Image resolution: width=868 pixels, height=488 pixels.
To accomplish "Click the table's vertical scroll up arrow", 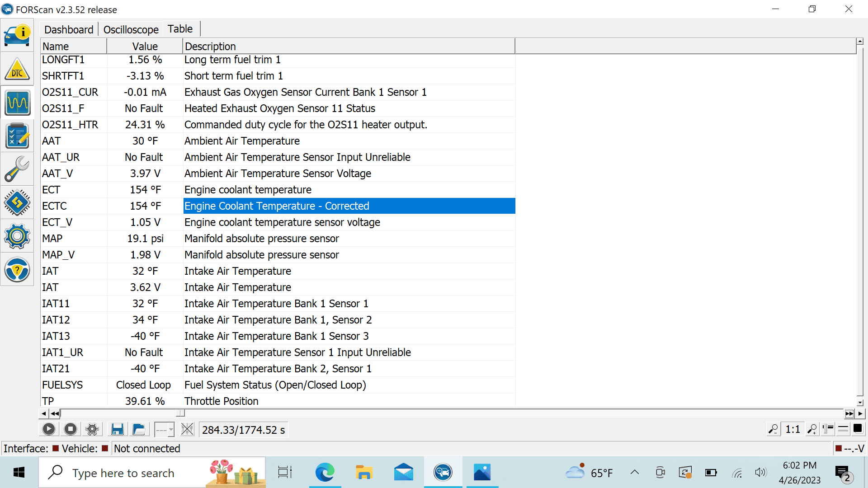I will click(x=860, y=42).
